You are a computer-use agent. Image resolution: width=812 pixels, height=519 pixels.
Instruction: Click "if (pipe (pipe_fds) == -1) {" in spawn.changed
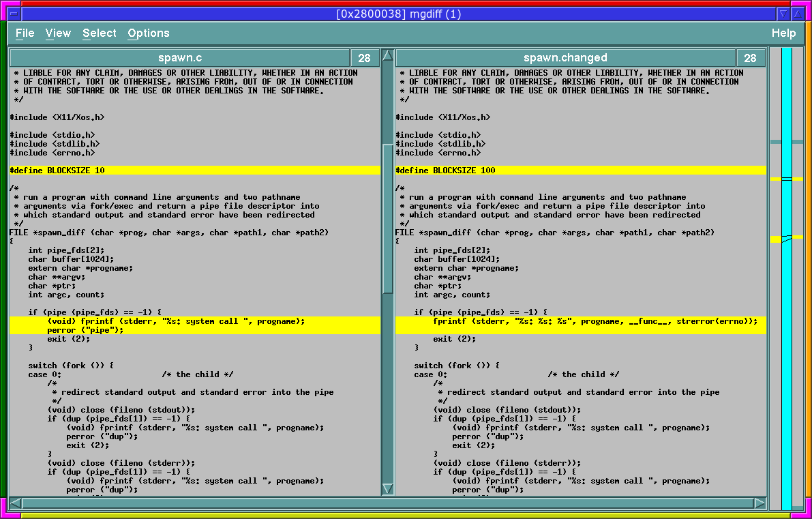click(x=481, y=312)
